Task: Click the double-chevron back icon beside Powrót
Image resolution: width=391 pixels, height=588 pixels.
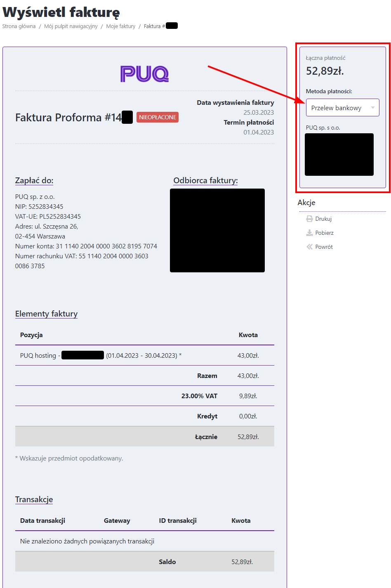Action: (x=309, y=247)
